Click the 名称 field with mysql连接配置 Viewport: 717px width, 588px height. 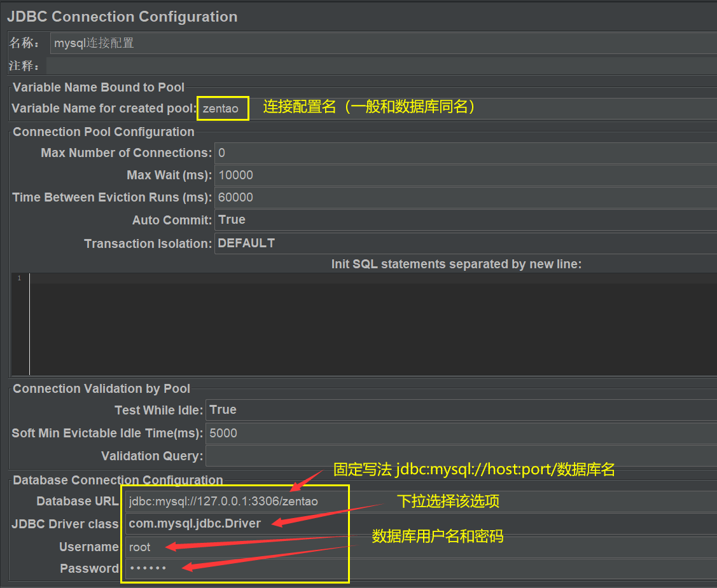coord(383,43)
